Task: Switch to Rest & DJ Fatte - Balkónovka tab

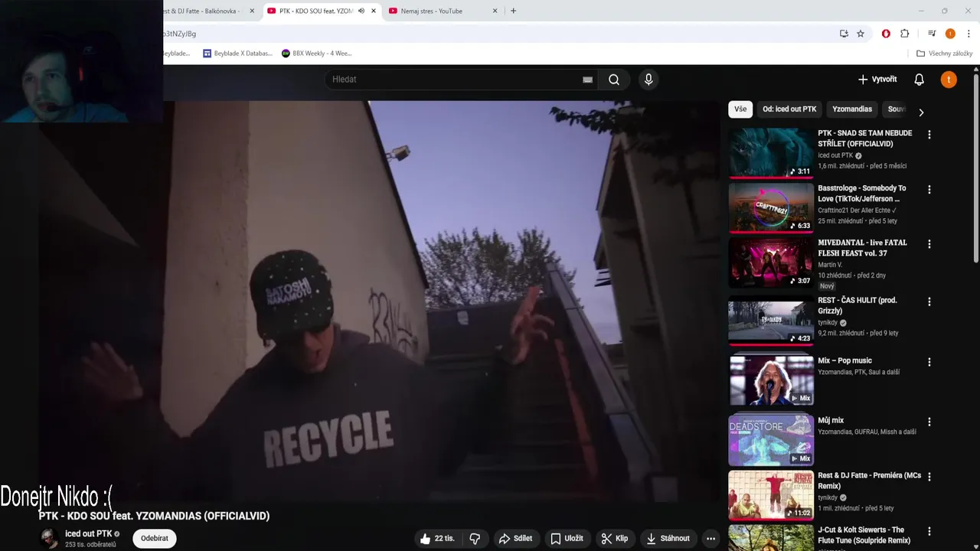Action: [203, 11]
